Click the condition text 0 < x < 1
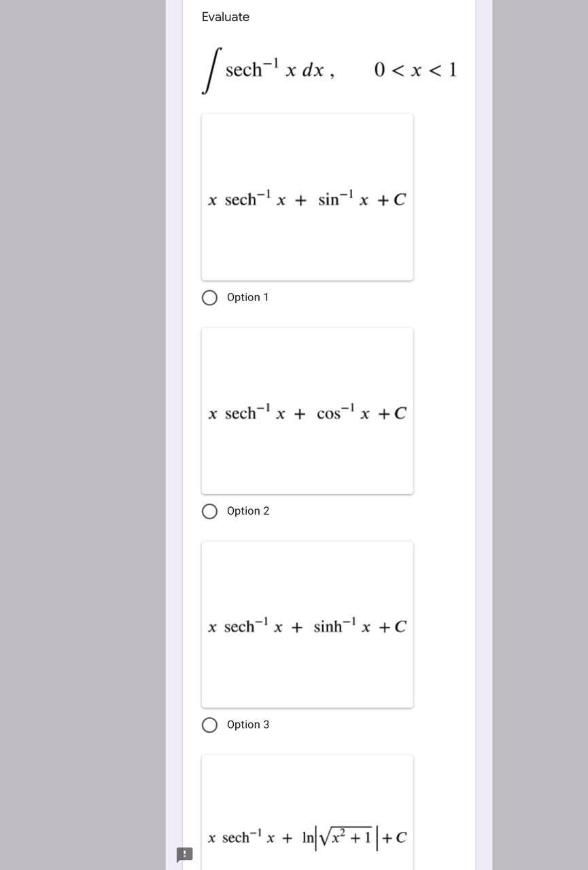The width and height of the screenshot is (588, 870). coord(415,69)
